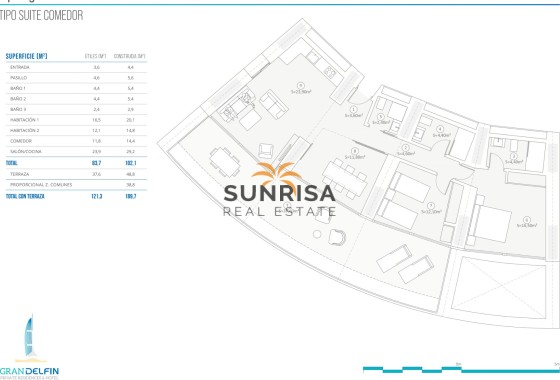Image resolution: width=560 pixels, height=380 pixels.
Task: Click room marker 1 at entrance
Action: (353, 110)
